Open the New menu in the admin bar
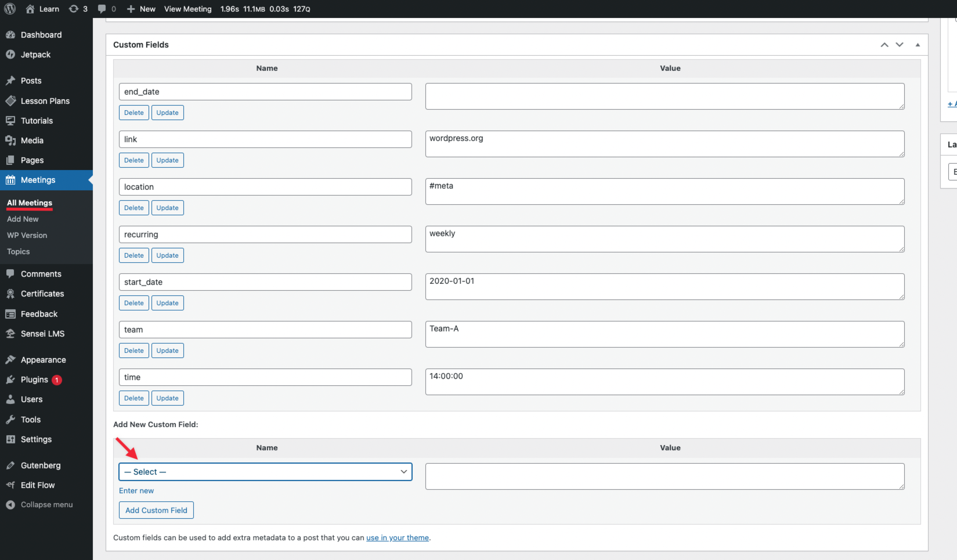Viewport: 957px width, 560px height. (140, 9)
